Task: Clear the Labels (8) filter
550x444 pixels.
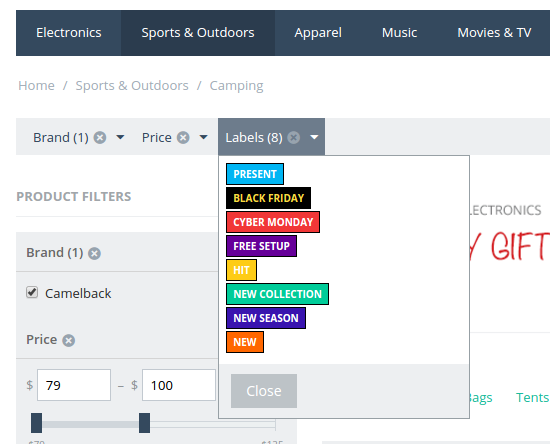Action: pos(294,137)
